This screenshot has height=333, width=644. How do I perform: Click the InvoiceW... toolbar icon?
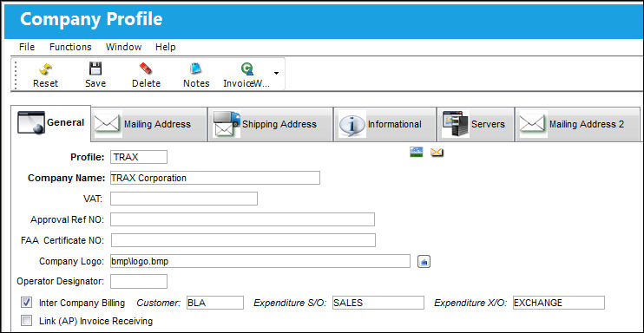(x=246, y=75)
